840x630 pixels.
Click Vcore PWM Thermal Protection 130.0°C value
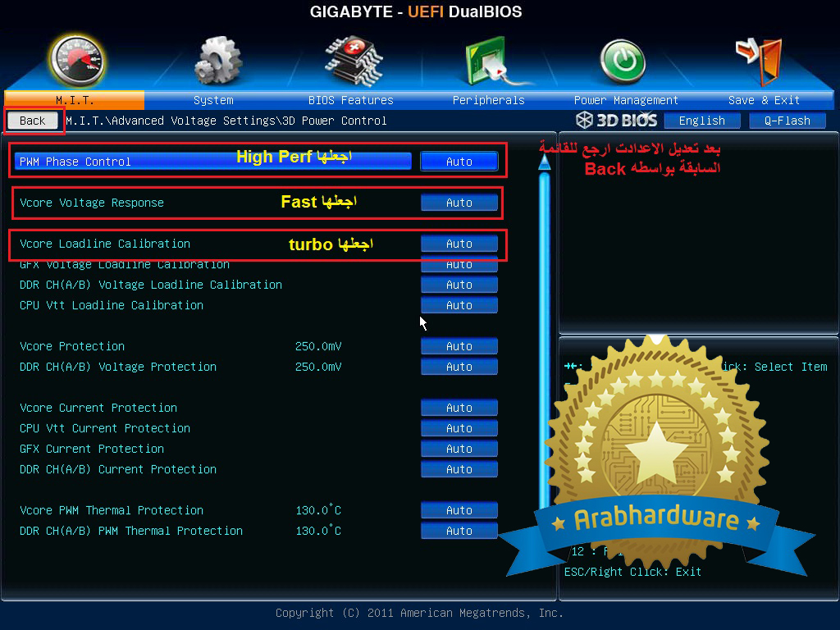point(318,509)
